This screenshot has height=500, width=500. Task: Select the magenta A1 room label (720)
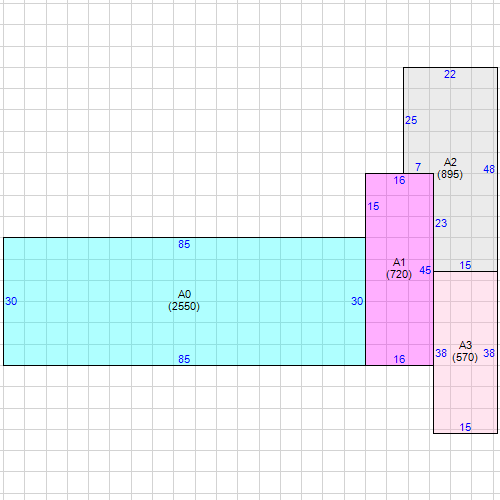[399, 268]
